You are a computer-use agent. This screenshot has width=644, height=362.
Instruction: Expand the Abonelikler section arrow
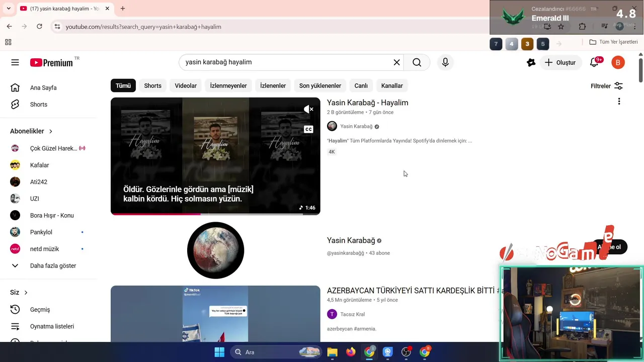(50, 131)
